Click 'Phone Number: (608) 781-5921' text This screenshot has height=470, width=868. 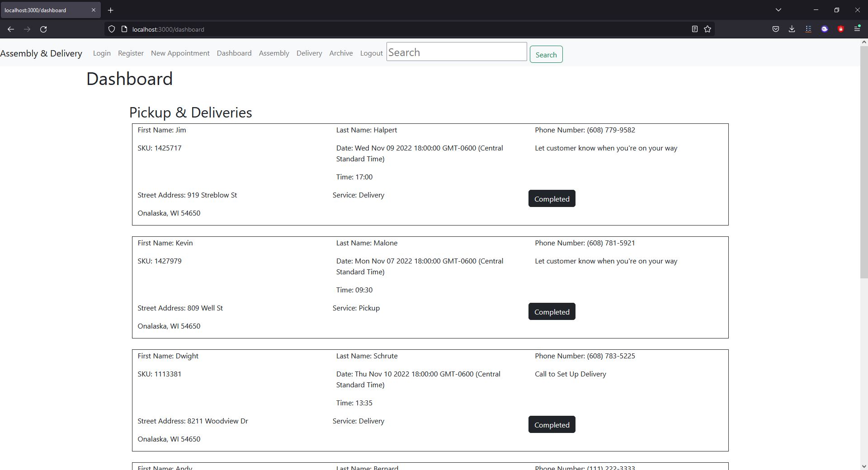pyautogui.click(x=585, y=243)
